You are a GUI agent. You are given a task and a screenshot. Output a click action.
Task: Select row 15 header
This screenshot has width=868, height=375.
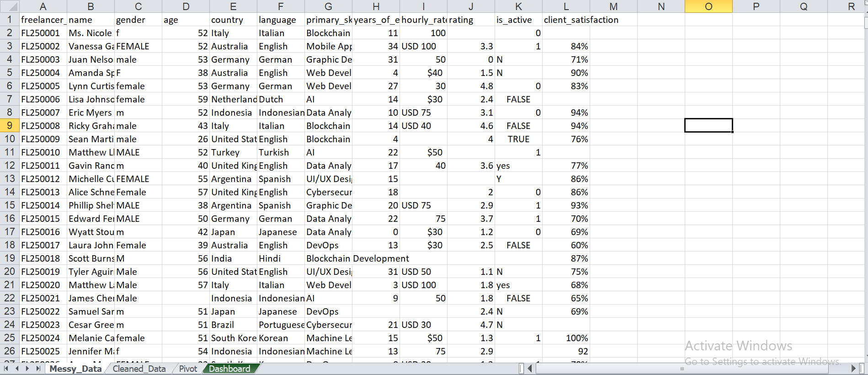(10, 205)
